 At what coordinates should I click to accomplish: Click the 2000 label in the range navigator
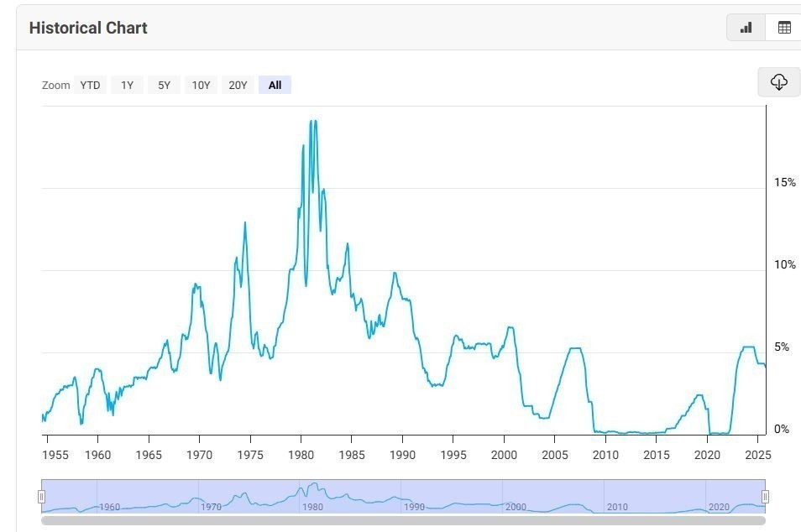pyautogui.click(x=516, y=507)
